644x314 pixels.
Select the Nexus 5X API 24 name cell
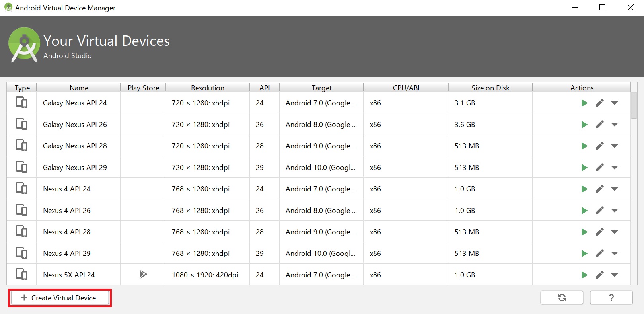pyautogui.click(x=78, y=275)
